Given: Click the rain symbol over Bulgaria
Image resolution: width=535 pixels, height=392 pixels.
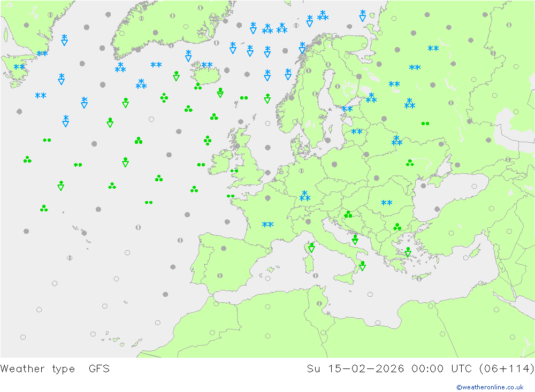Looking at the screenshot, I should (397, 227).
